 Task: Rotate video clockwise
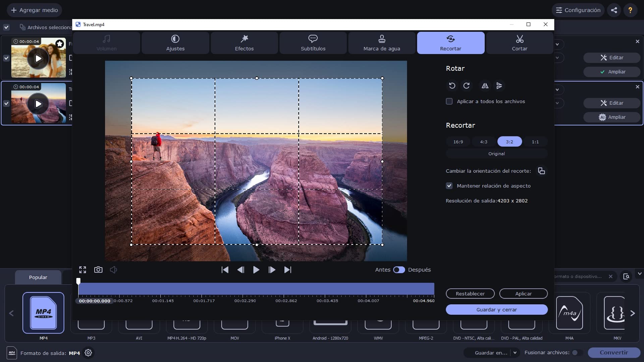(466, 86)
